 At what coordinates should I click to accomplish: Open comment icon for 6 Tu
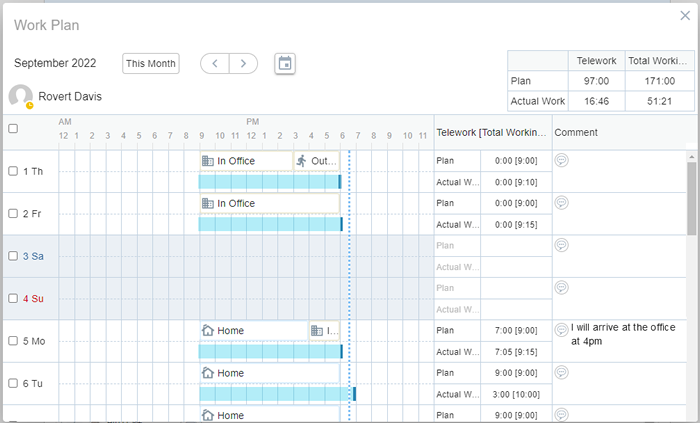pos(562,372)
